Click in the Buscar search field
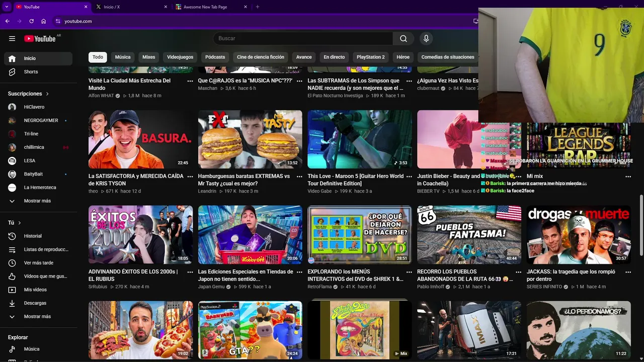 pos(303,39)
